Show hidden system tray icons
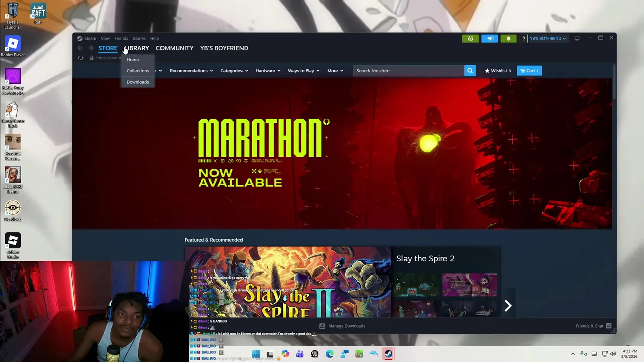Viewport: 644px width, 362px height. 573,354
